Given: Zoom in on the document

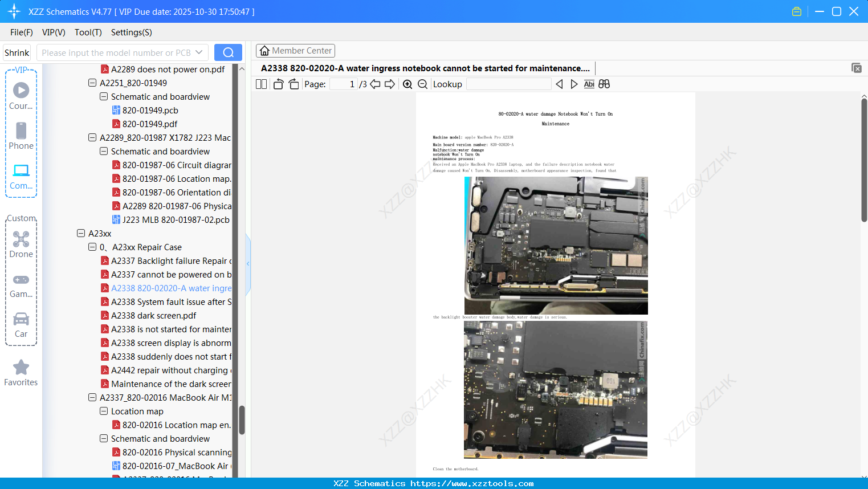Looking at the screenshot, I should (x=407, y=84).
